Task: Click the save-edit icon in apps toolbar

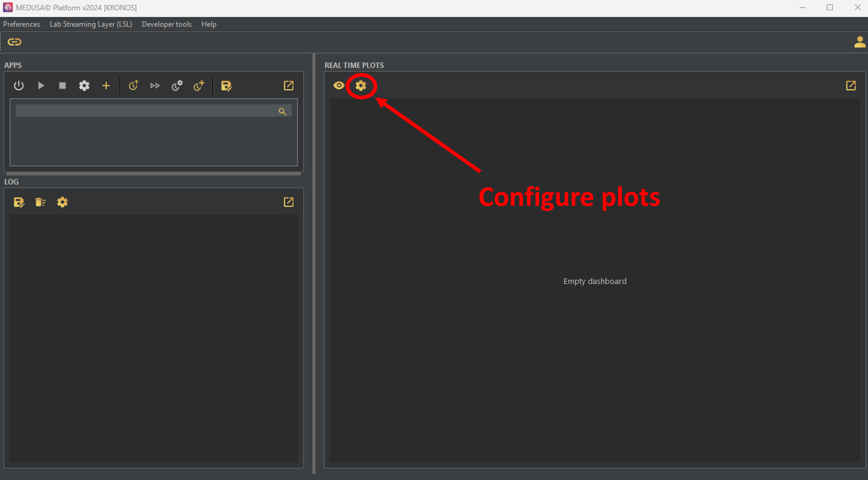Action: click(x=226, y=86)
